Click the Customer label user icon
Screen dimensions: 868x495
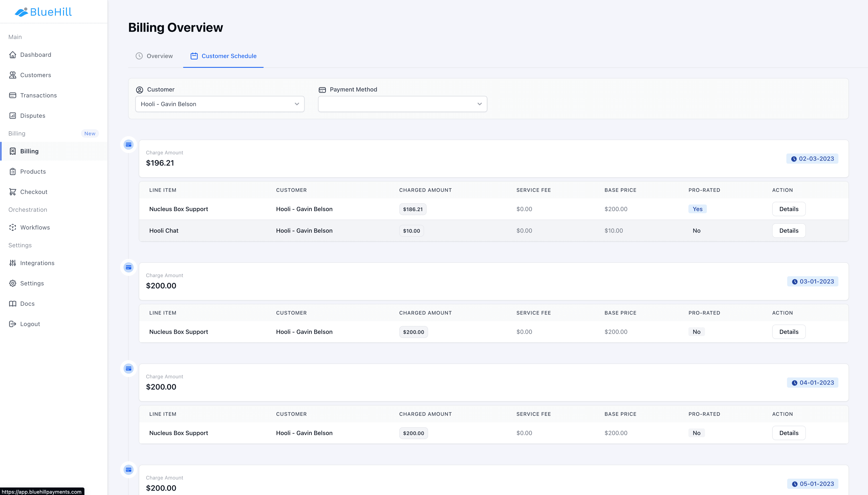tap(139, 90)
